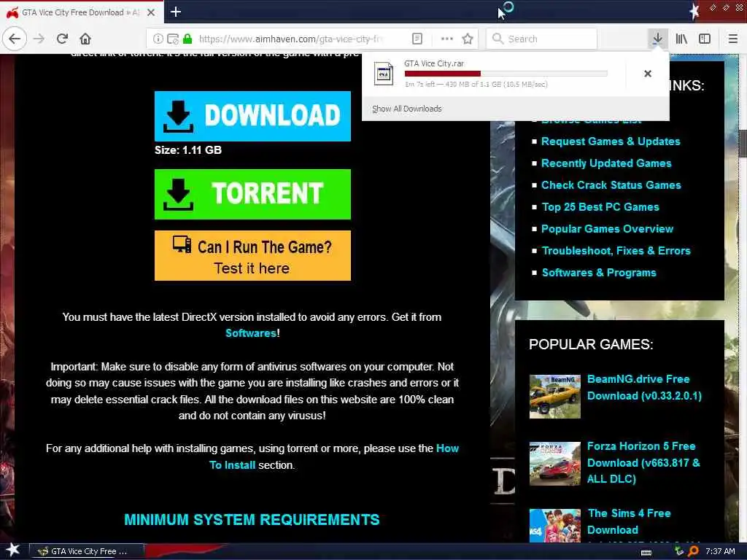The image size is (747, 560).
Task: Click the 7:37 AM taskbar clock
Action: pyautogui.click(x=720, y=551)
